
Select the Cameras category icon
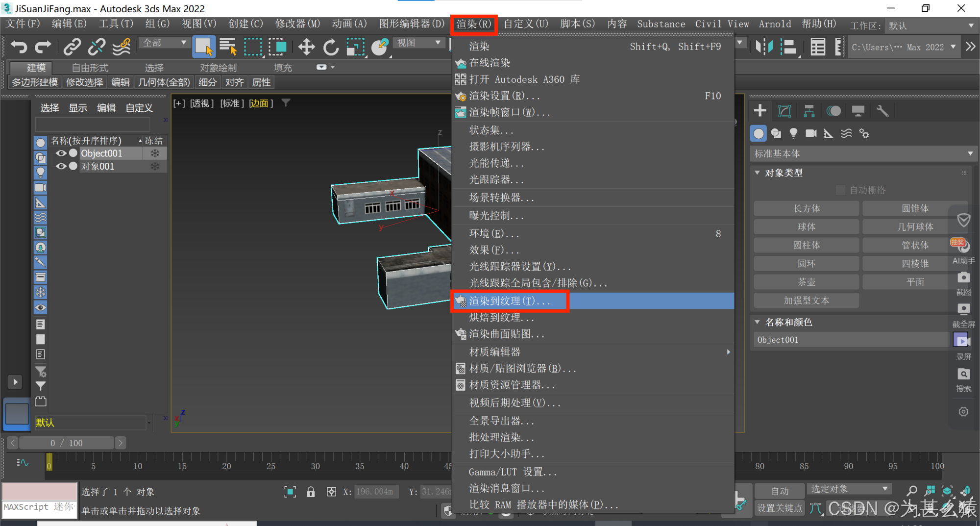click(811, 133)
